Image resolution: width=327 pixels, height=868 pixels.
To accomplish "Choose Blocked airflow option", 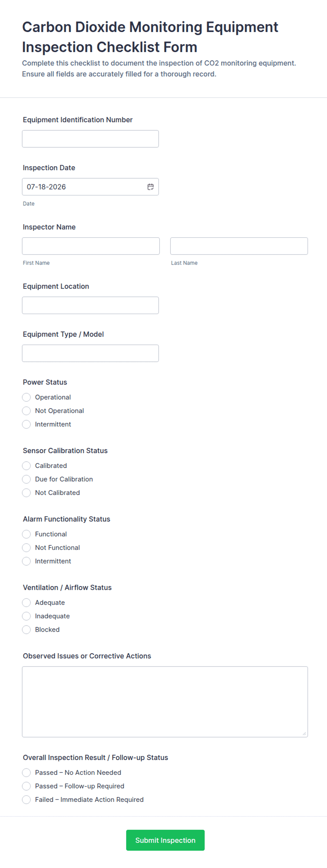I will click(26, 630).
